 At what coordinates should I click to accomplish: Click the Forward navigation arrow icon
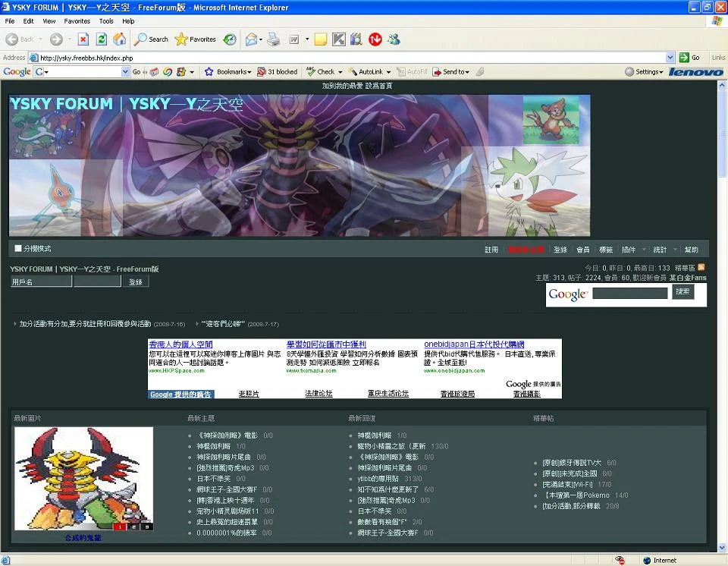pos(56,39)
